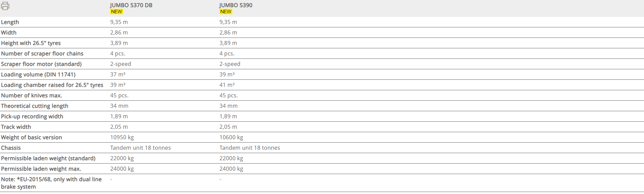
Task: Select the JUMBO 5370 DB column header
Action: 131,5
